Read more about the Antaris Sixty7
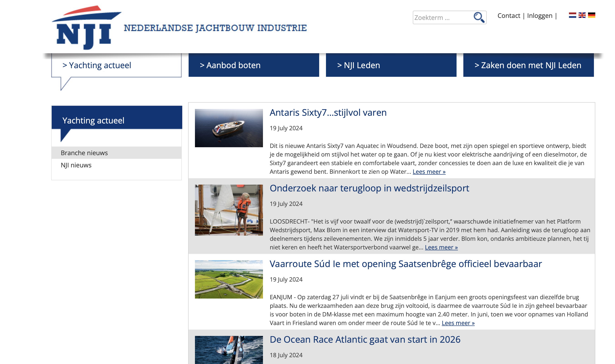Screen dimensions: 615x364 tap(429, 171)
